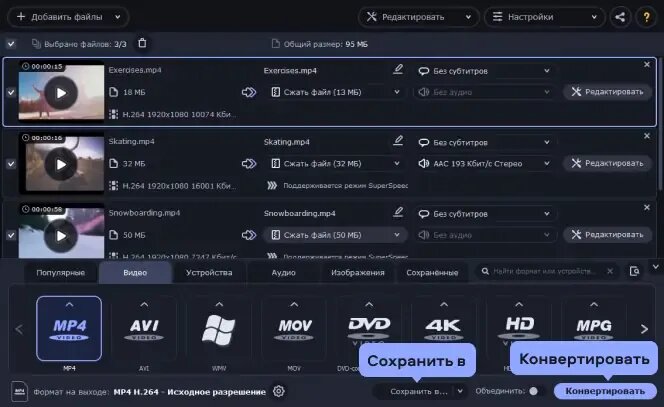The image size is (664, 407).
Task: Expand the Настройки dropdown menu
Action: [594, 17]
